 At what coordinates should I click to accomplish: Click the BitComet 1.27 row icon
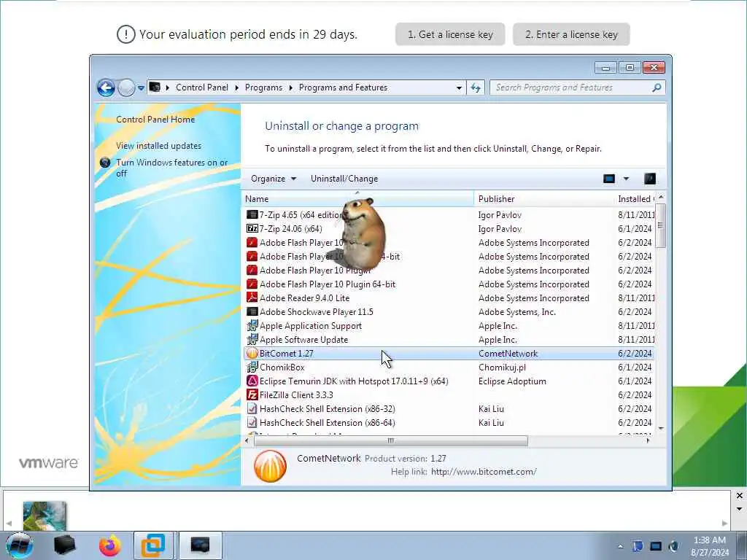252,354
